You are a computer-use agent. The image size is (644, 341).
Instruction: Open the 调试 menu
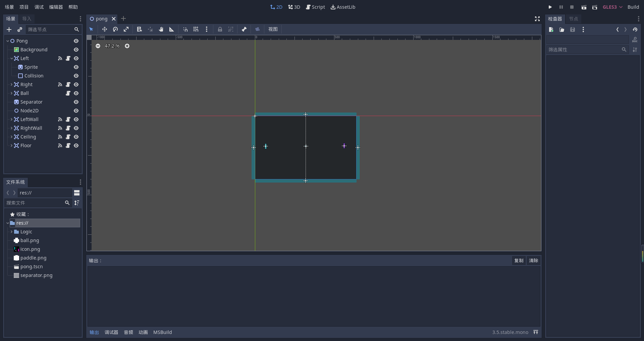click(39, 7)
